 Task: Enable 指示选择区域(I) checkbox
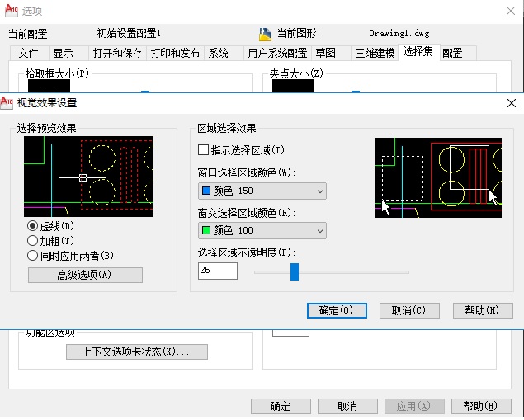click(203, 149)
